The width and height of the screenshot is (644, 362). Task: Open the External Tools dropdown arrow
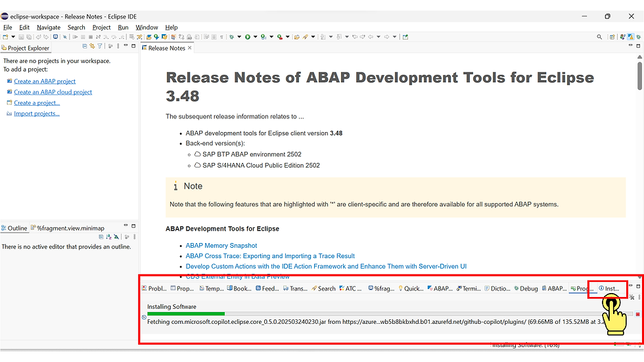point(288,37)
